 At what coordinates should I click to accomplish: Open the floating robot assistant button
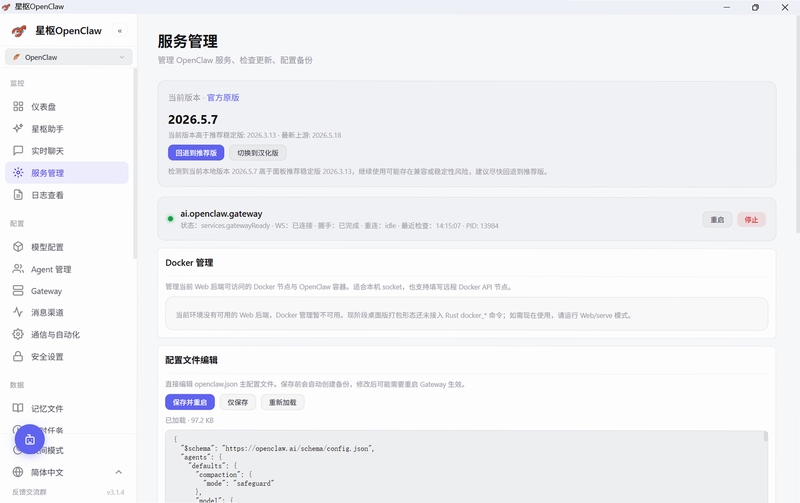(30, 439)
